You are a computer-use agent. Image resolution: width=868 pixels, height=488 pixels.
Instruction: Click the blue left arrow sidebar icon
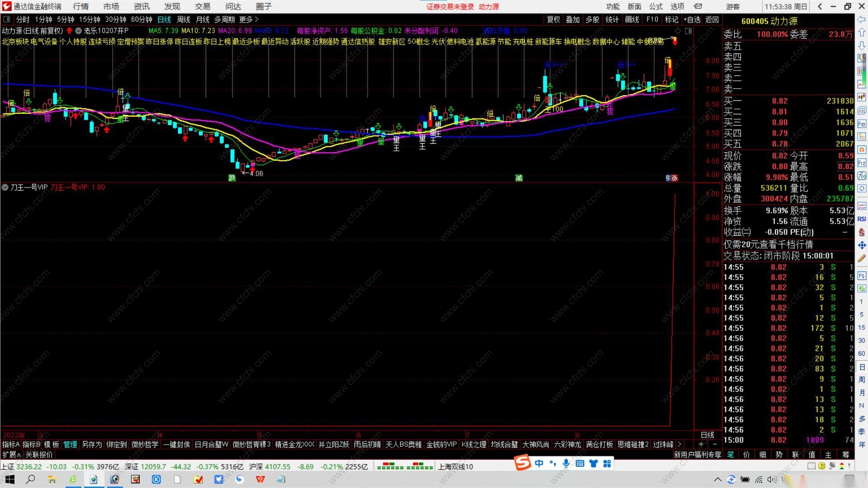(x=862, y=20)
